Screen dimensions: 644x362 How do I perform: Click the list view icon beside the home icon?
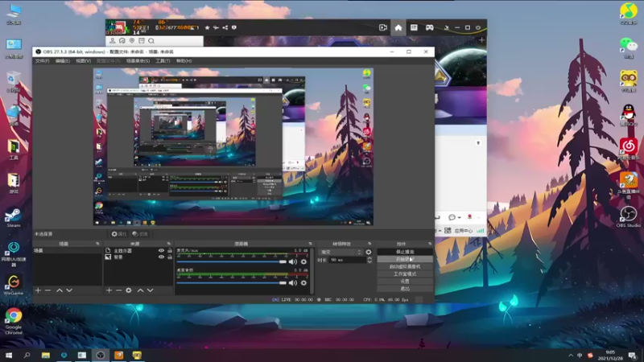[414, 27]
